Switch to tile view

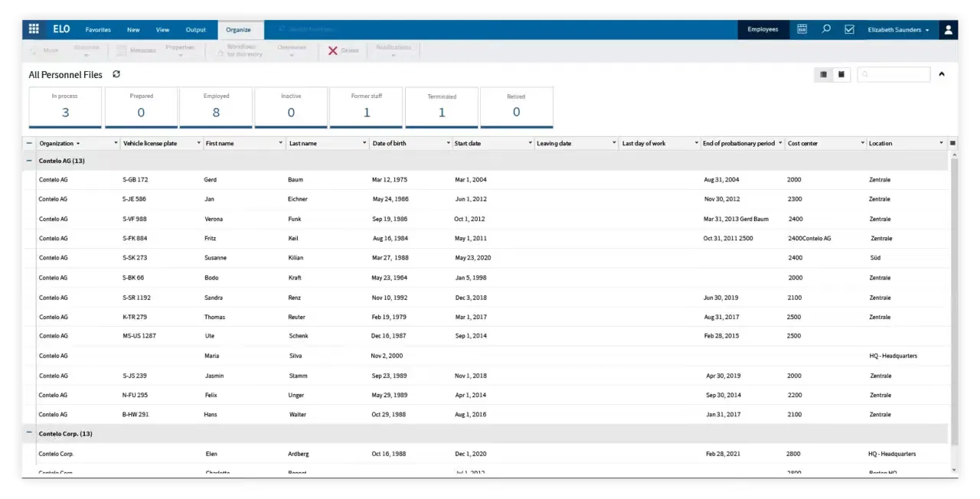click(x=841, y=74)
